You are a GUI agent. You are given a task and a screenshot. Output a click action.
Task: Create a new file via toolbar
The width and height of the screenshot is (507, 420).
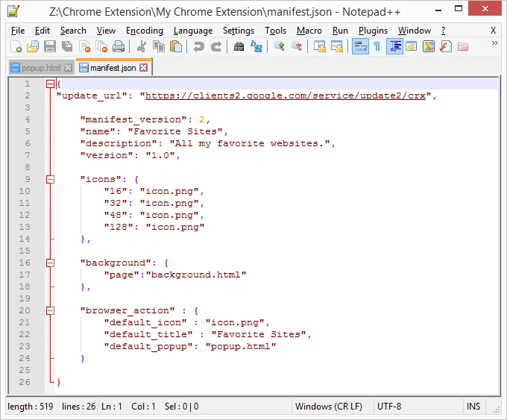(x=16, y=46)
